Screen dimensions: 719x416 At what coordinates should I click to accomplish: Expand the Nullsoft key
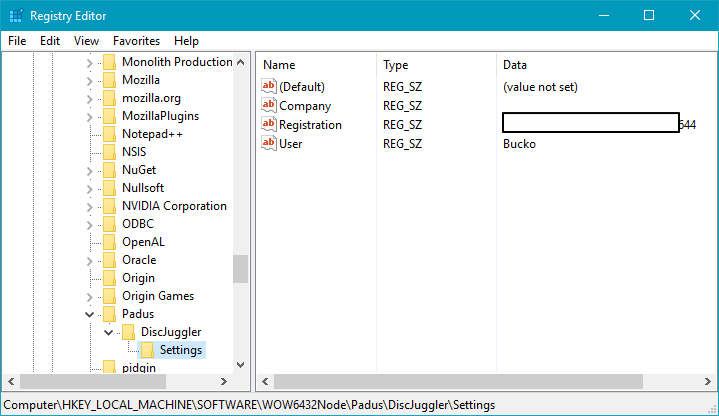pyautogui.click(x=89, y=189)
